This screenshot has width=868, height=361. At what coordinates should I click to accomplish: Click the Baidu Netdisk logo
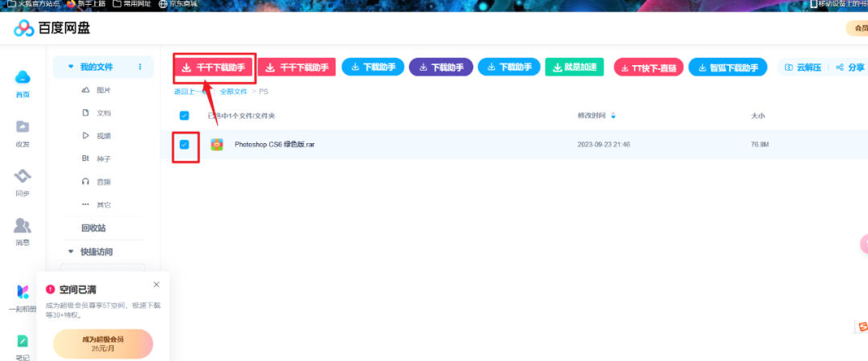tap(52, 28)
